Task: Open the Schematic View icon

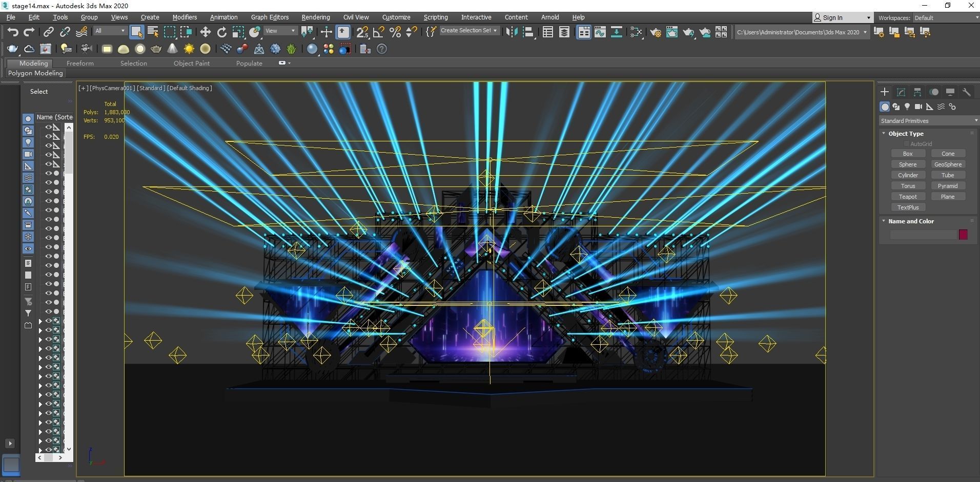Action: (x=616, y=32)
